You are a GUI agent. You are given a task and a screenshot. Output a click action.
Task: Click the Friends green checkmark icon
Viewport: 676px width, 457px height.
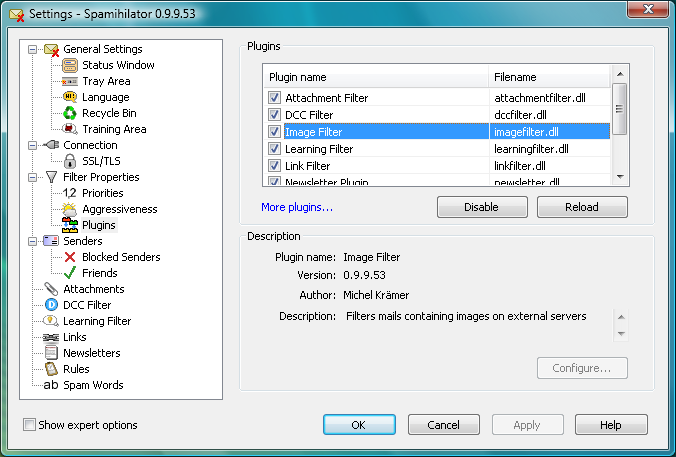click(x=70, y=272)
